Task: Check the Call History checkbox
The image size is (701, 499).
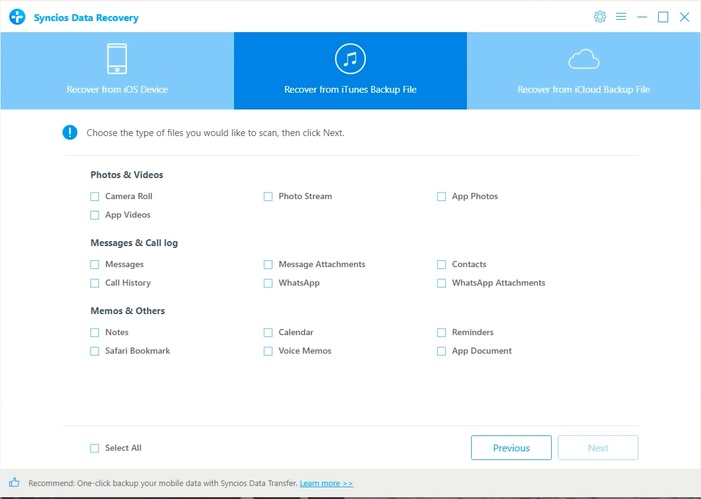Action: pos(95,283)
